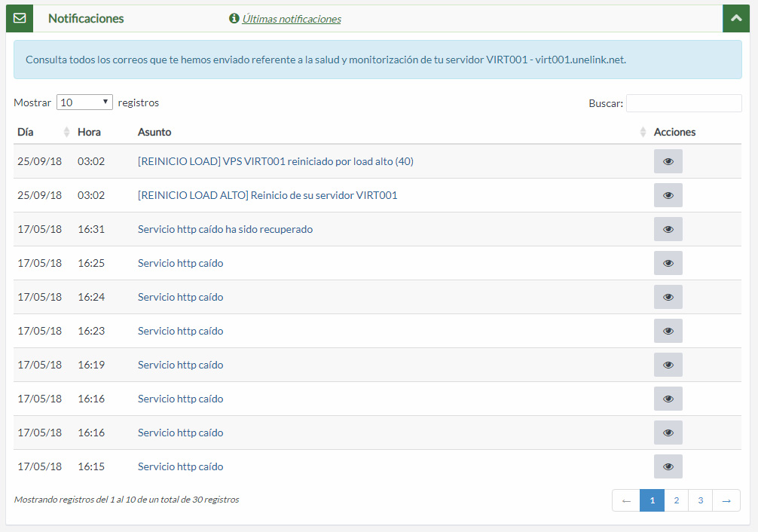Sort notifications by the Día column
Screen dimensions: 758x532
(26, 131)
